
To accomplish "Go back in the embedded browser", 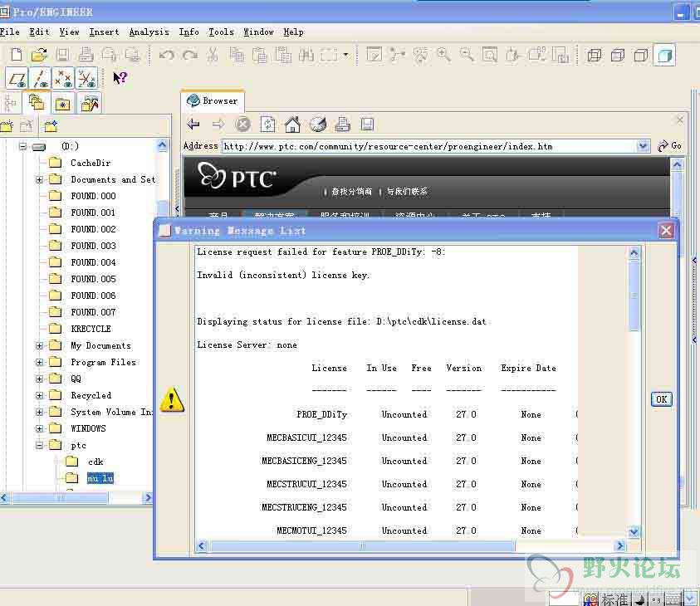I will 193,125.
